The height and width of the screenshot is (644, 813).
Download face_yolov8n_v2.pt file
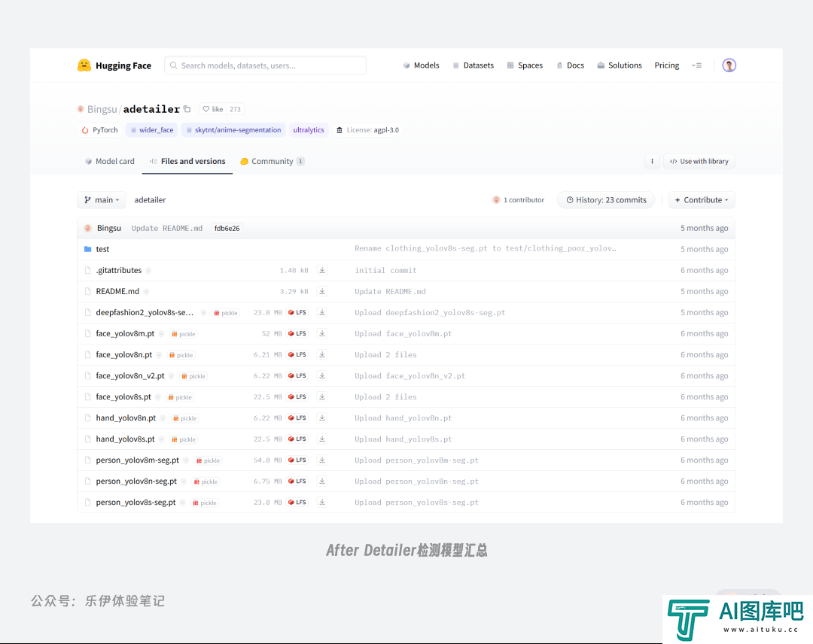pyautogui.click(x=322, y=375)
